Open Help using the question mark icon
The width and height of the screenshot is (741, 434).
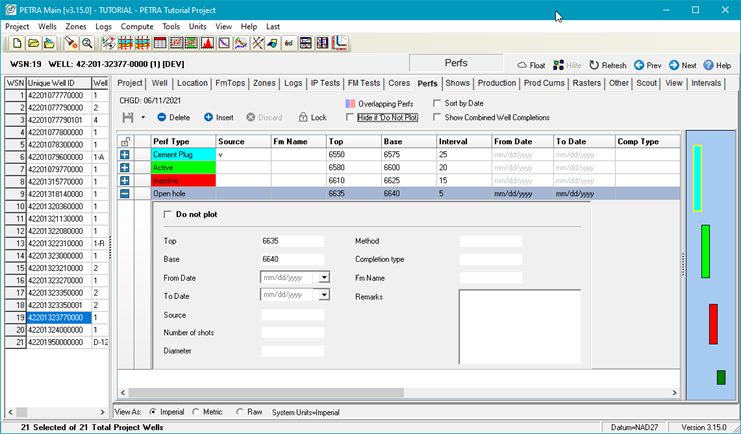click(709, 65)
